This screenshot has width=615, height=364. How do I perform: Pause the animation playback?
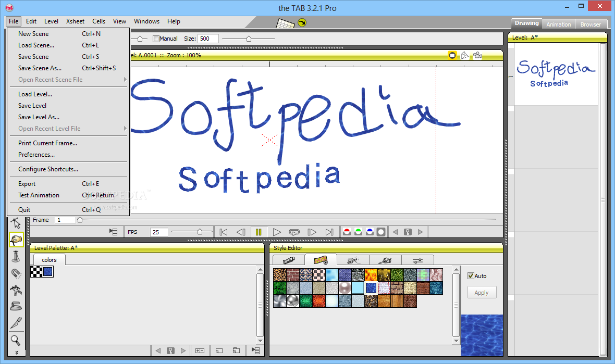point(259,232)
